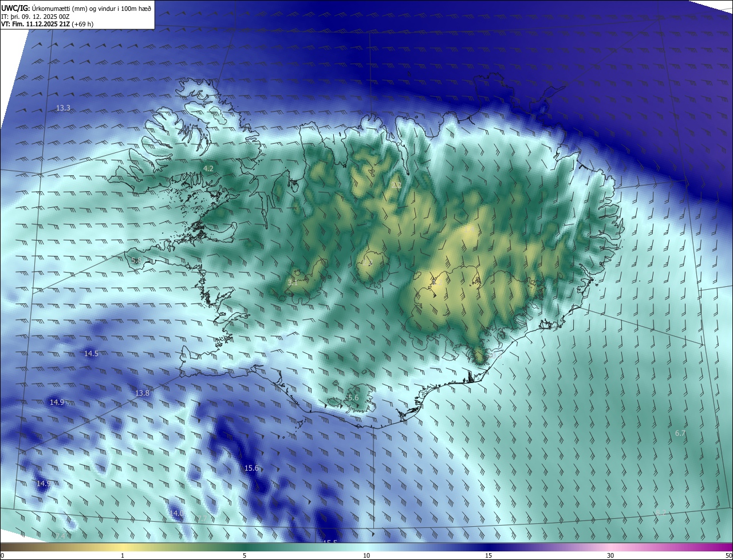Click the colorbar tick label 15

pos(488,555)
